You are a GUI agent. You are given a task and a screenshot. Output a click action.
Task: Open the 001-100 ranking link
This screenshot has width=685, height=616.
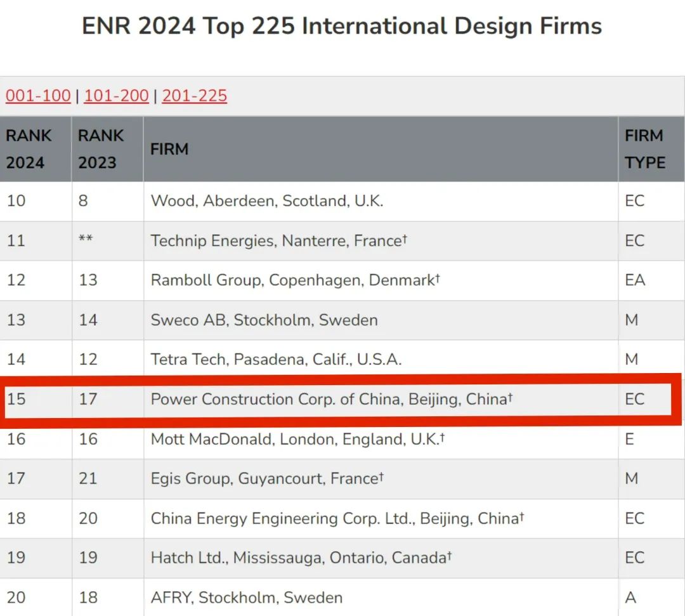pos(38,96)
